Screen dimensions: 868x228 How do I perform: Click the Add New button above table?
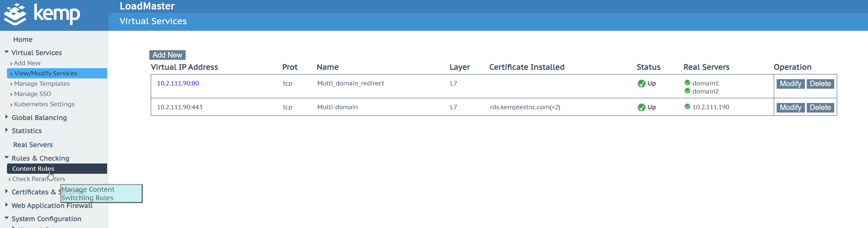tap(167, 55)
